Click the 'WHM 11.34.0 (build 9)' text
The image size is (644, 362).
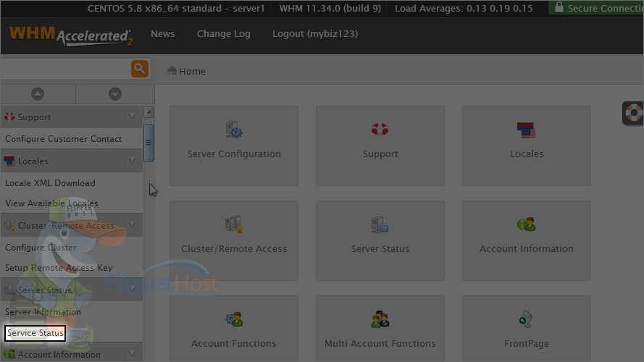click(x=330, y=8)
